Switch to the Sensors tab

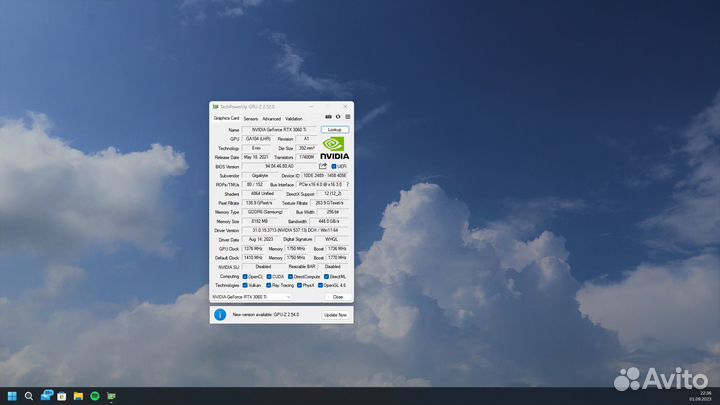[x=251, y=118]
